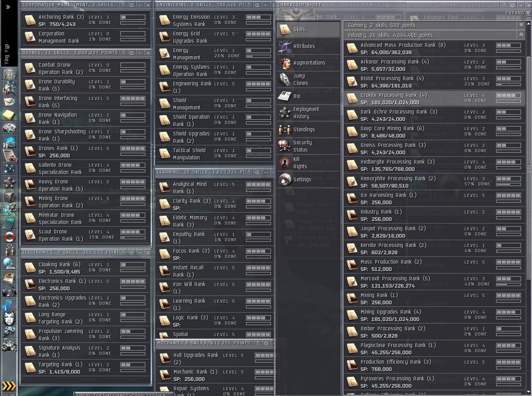Click the Mining Upgrades skill book icon
Screen dimensions: 532x396
pos(352,315)
